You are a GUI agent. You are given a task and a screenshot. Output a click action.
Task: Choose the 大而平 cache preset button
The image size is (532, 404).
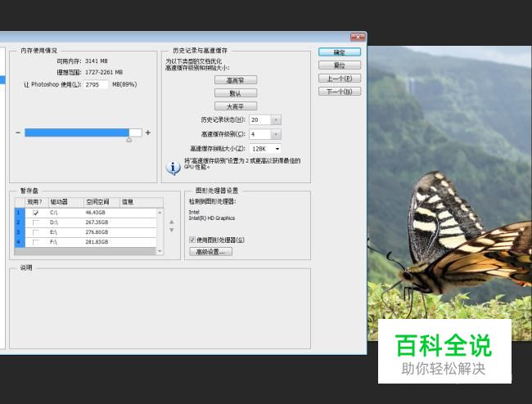click(236, 106)
